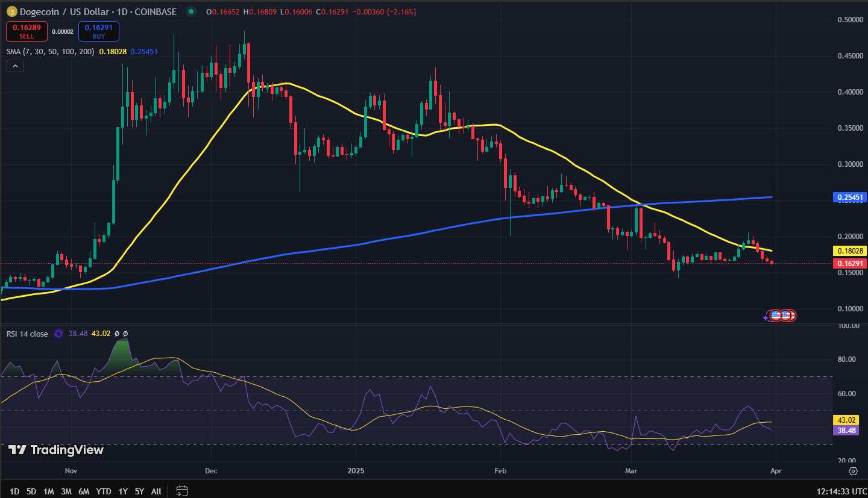Click the red SELL 0.16289 button
The image size is (868, 498).
coord(27,31)
